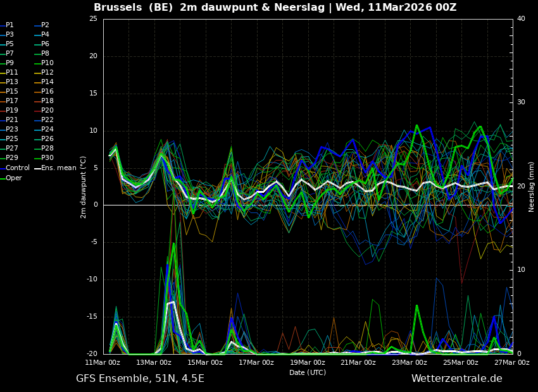
Task: Click the '21Mar 00z' date tick label
Action: point(358,362)
